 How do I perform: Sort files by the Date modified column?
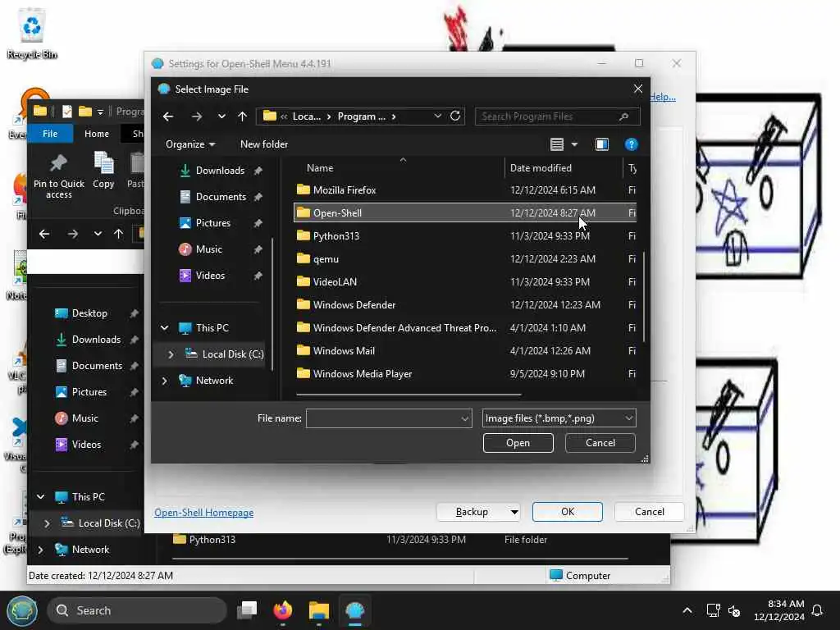[541, 168]
